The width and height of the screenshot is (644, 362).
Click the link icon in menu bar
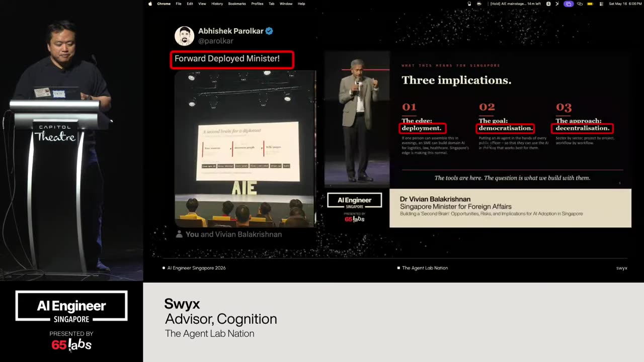coord(580,4)
